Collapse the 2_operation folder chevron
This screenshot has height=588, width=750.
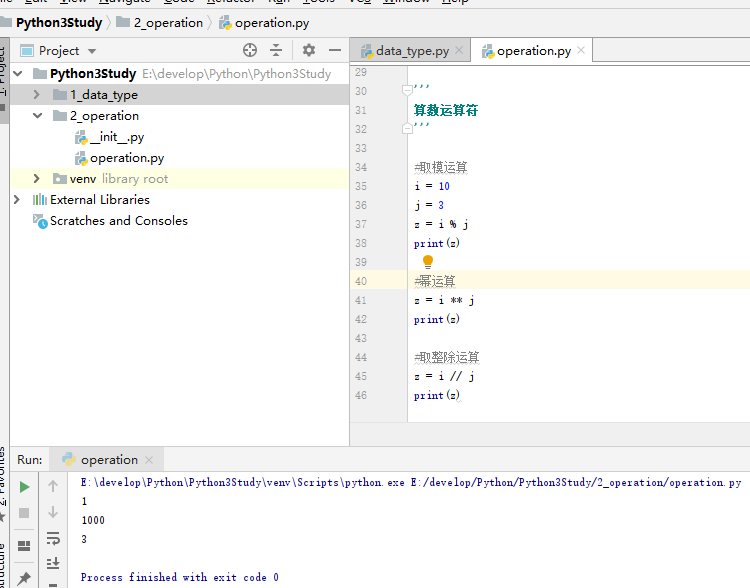tap(37, 116)
